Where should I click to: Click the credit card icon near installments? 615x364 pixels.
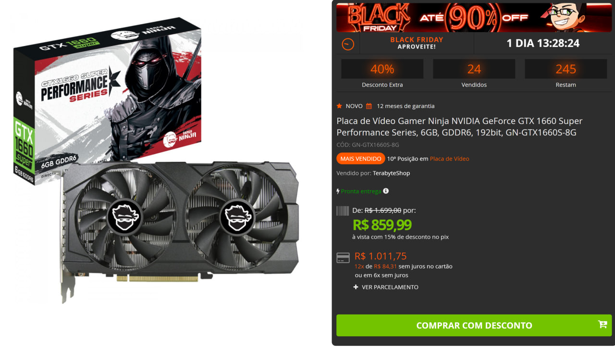pyautogui.click(x=343, y=258)
